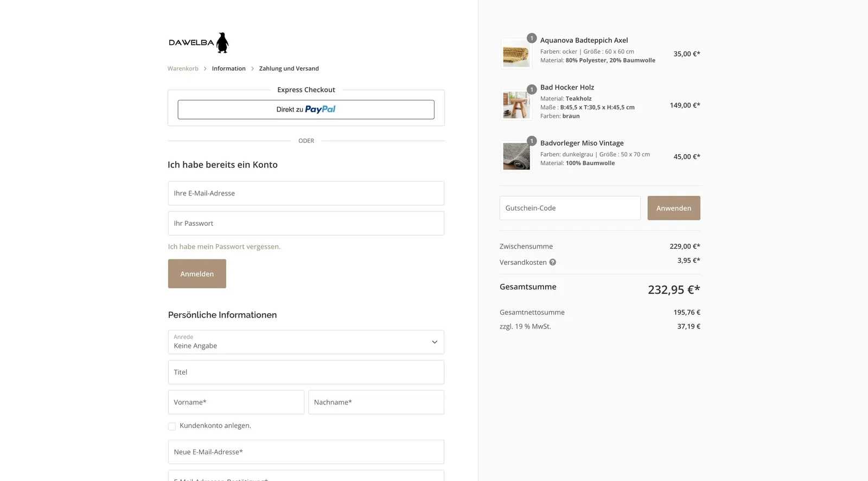Click the Gesamtnettosumme 195,76 € value
The width and height of the screenshot is (868, 481).
click(x=687, y=312)
